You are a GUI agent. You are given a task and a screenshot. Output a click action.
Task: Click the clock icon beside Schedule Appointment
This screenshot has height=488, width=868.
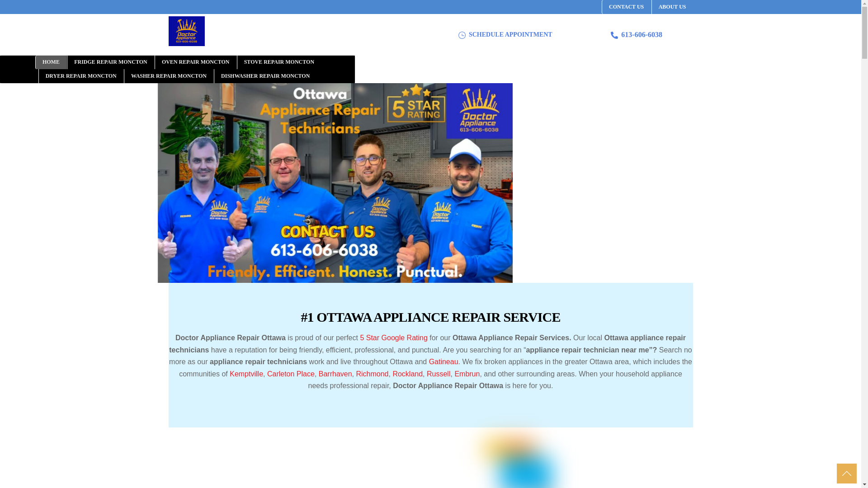[x=462, y=35]
